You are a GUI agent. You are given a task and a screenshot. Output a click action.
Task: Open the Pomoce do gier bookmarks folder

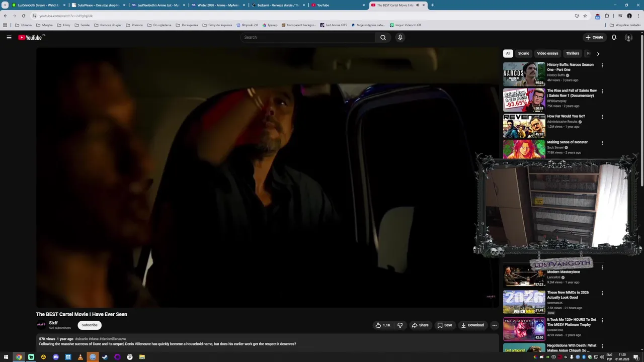tap(108, 25)
